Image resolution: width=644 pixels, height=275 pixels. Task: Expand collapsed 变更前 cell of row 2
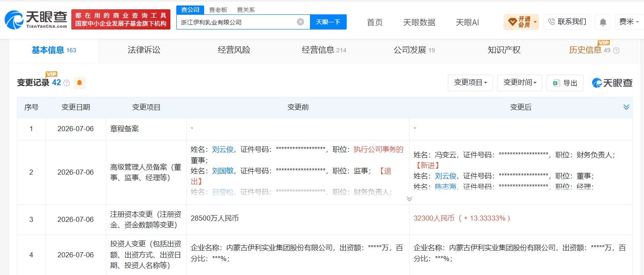click(409, 199)
